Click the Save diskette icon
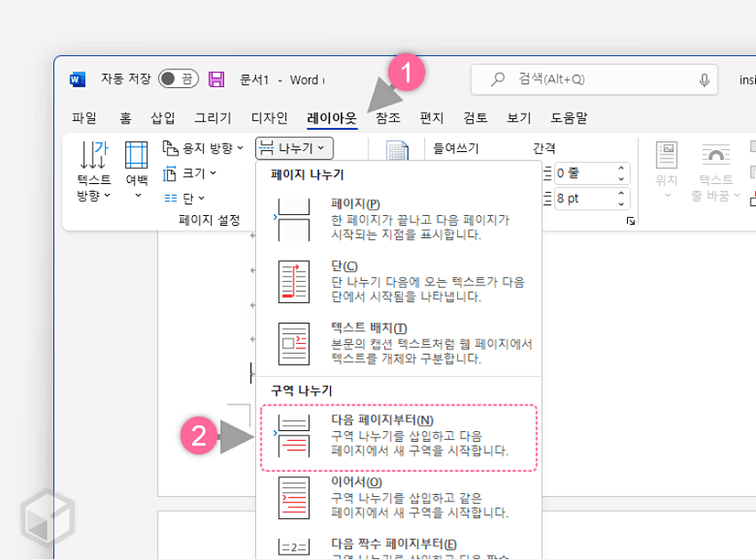Screen dimensions: 756x560 pyautogui.click(x=216, y=79)
